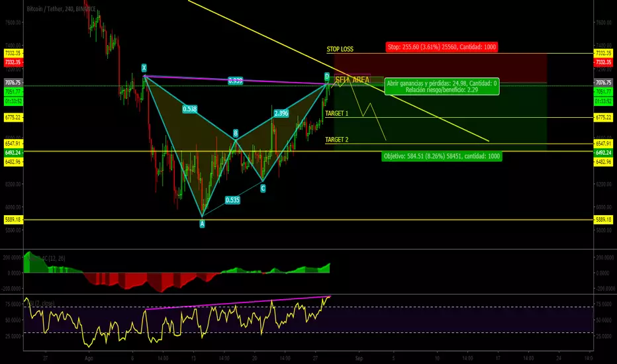The height and width of the screenshot is (364, 617).
Task: Click the 6775.22 tag on right price axis
Action: pyautogui.click(x=603, y=117)
